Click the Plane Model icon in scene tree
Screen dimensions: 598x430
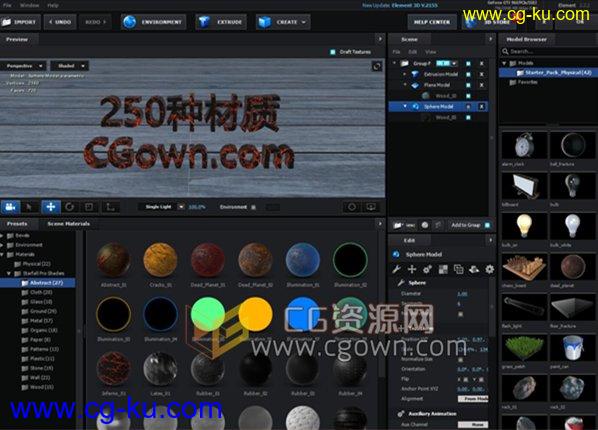click(x=416, y=85)
